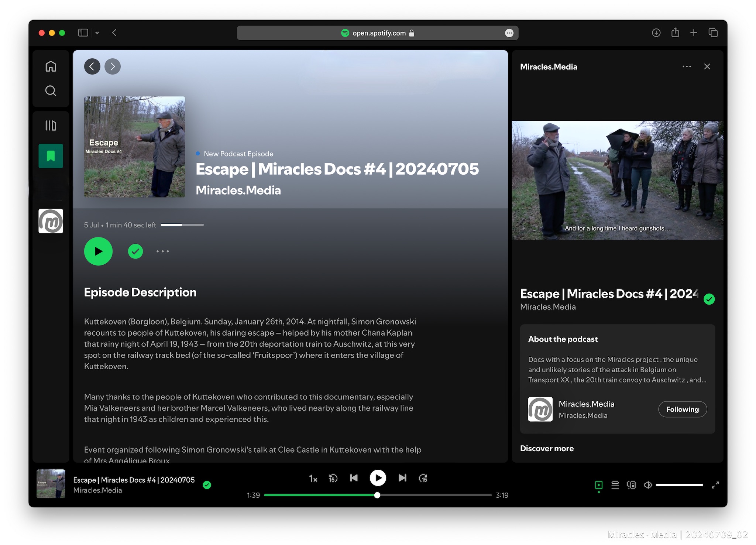
Task: Toggle the Now Playing view panel
Action: click(599, 485)
